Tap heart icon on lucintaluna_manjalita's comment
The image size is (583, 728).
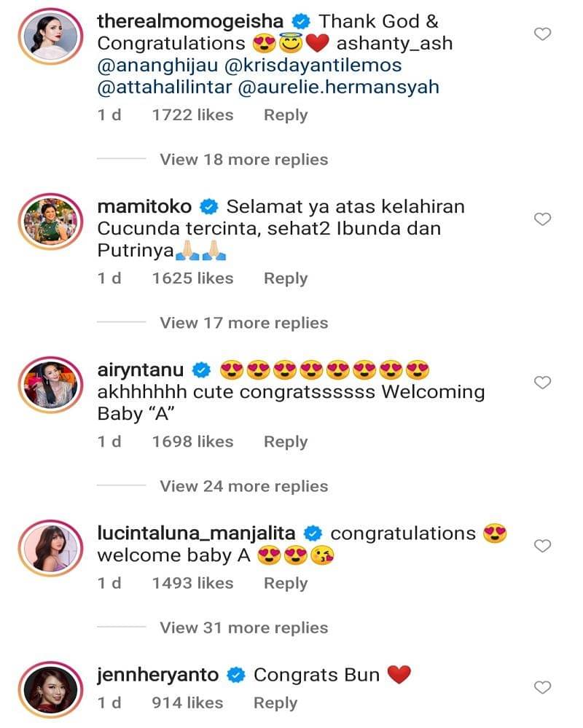point(542,546)
